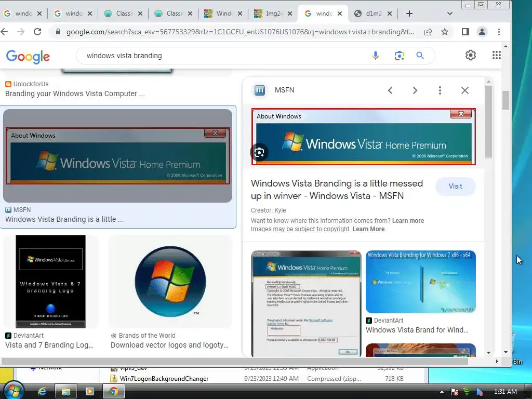
Task: Click the Action Center flag tray icon
Action: click(454, 392)
